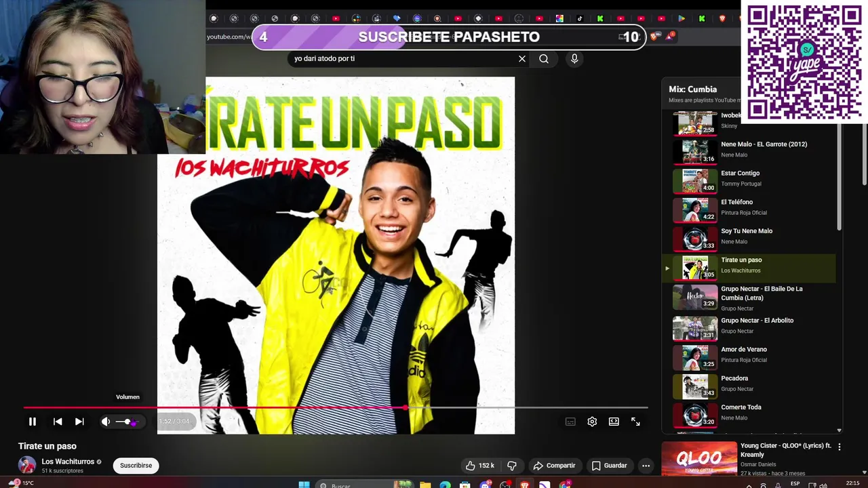Select the current 'Tirate un paso' playlist row

[x=749, y=267]
